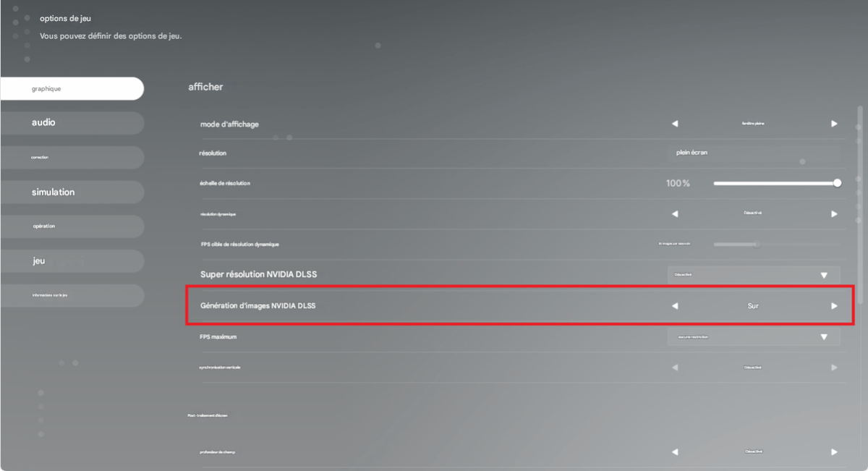868x471 pixels.
Task: Click the échelle de résolution slider handle
Action: click(837, 183)
